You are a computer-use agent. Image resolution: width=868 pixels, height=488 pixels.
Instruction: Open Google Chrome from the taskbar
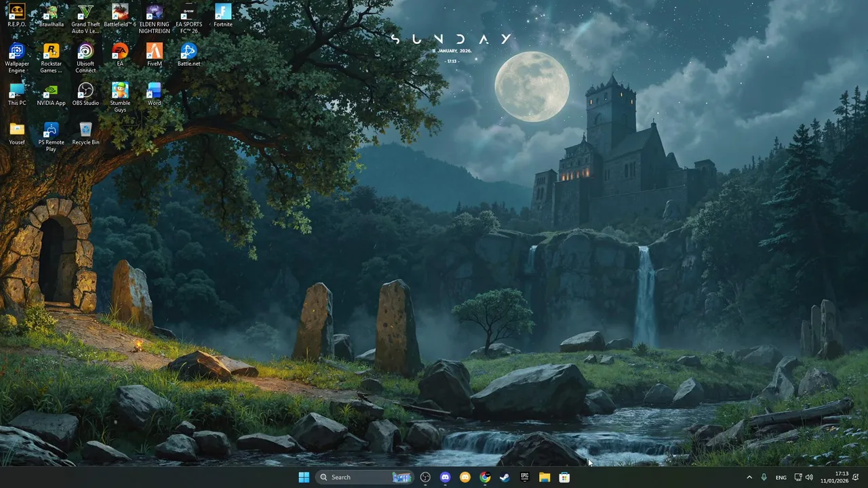click(x=485, y=477)
